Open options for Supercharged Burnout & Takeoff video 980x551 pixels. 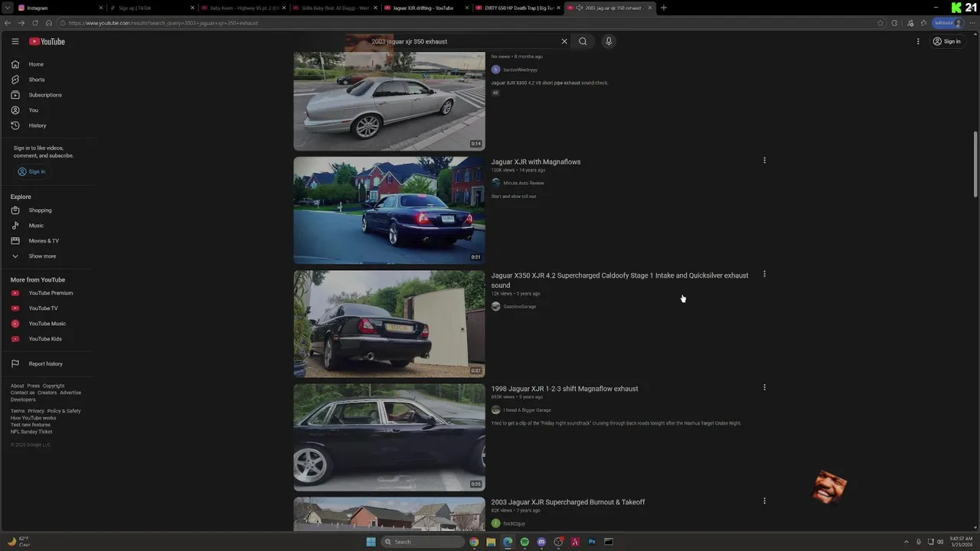[764, 501]
